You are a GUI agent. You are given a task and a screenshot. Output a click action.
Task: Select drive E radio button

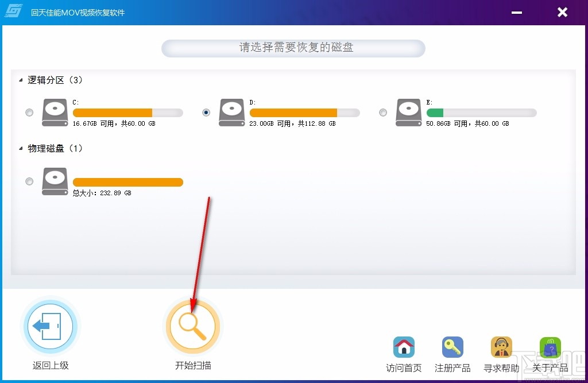coord(382,113)
